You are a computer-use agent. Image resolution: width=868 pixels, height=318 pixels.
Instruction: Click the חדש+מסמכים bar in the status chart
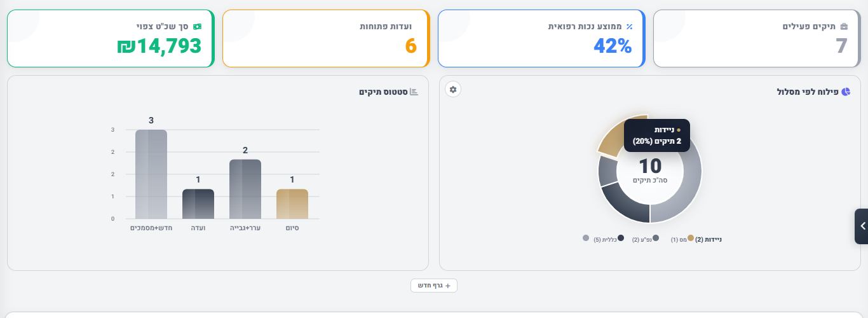pos(151,174)
